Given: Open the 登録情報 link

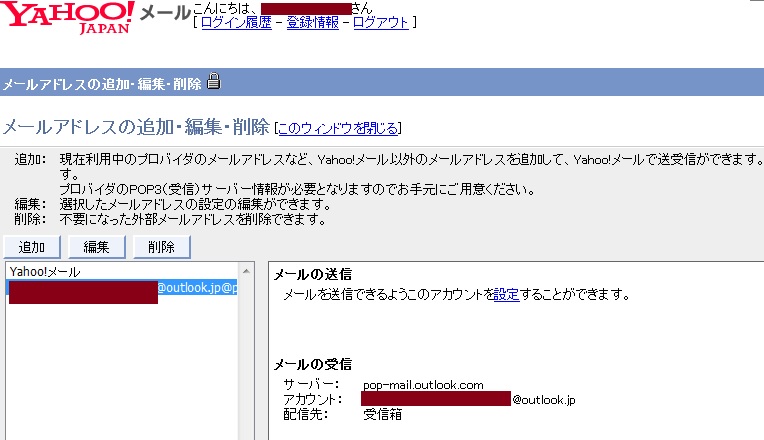Looking at the screenshot, I should pyautogui.click(x=312, y=22).
